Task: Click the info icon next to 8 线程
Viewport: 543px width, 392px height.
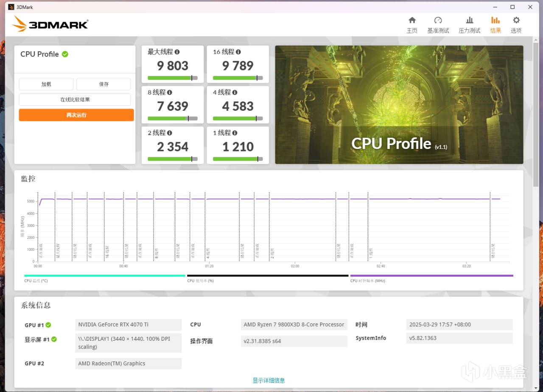Action: [170, 92]
